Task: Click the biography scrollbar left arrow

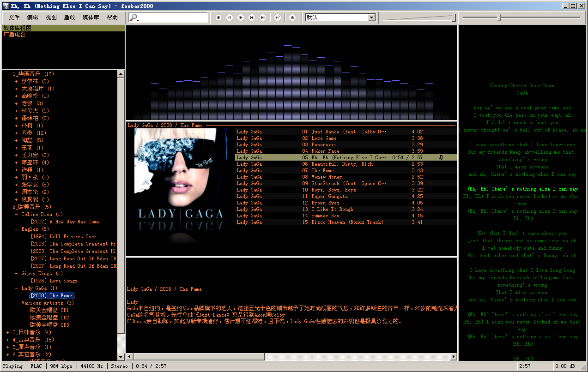Action: (x=130, y=357)
